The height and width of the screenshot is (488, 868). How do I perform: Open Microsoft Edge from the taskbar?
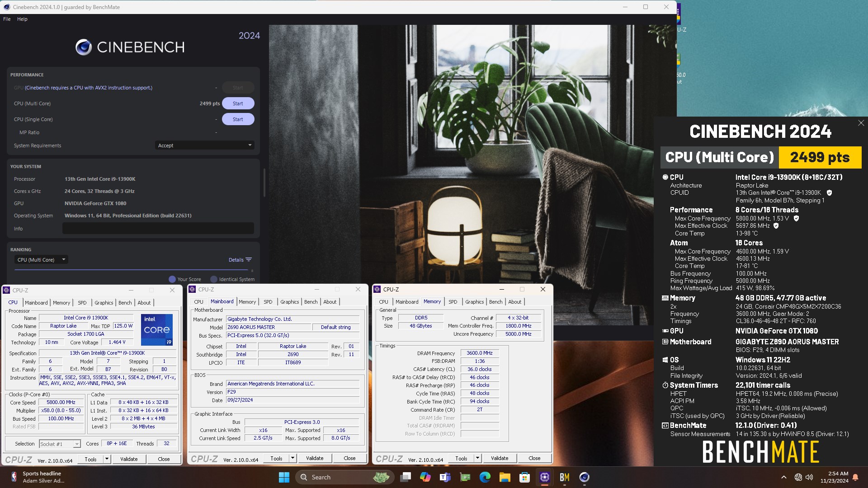pos(485,477)
